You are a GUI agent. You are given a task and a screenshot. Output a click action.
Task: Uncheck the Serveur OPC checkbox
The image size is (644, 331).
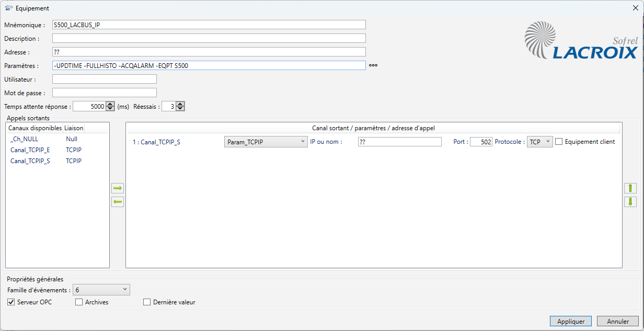coord(11,302)
